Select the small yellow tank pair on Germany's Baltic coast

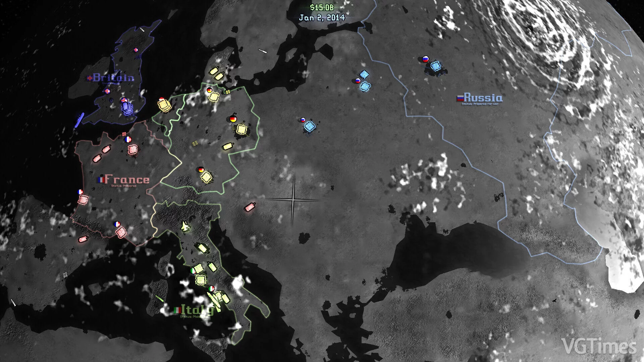[x=227, y=92]
